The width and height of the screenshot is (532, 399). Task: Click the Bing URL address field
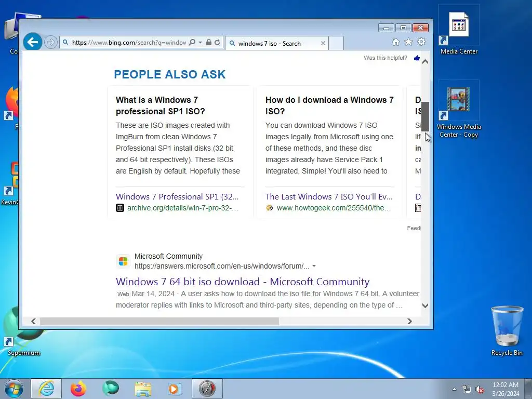pyautogui.click(x=129, y=43)
